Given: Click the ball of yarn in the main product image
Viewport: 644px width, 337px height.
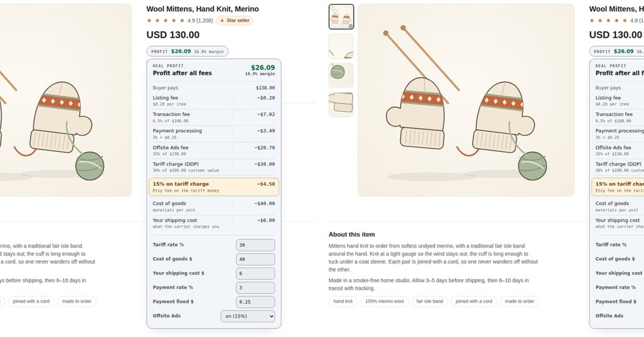Looking at the screenshot, I should (x=532, y=165).
